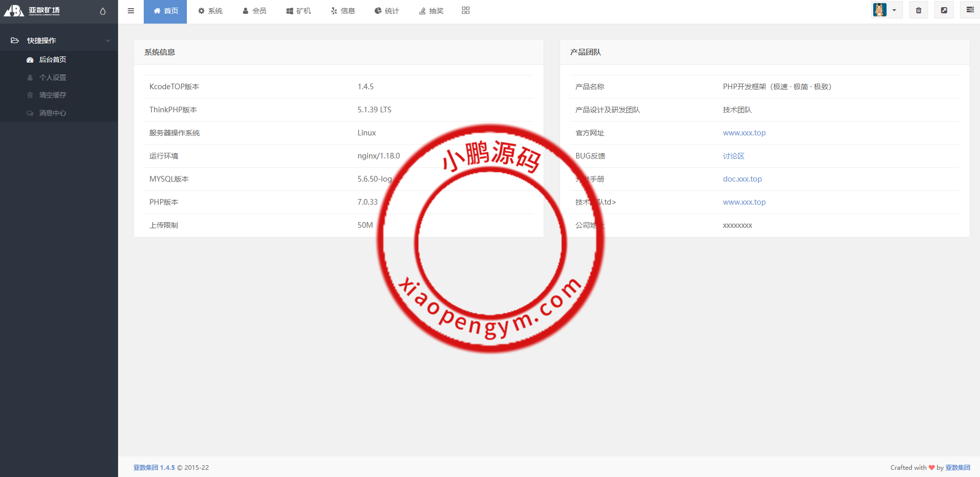Click 清空缓存 in the sidebar
Screen dimensions: 980x477
tap(52, 95)
